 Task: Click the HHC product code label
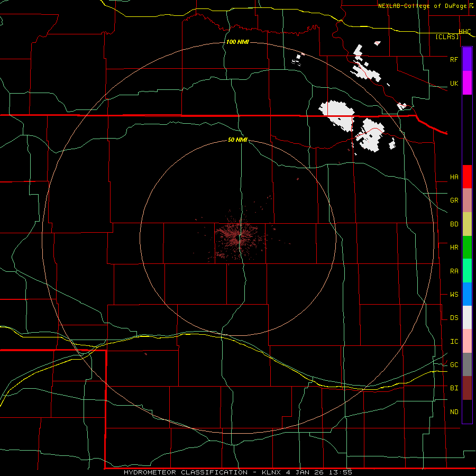pyautogui.click(x=465, y=31)
